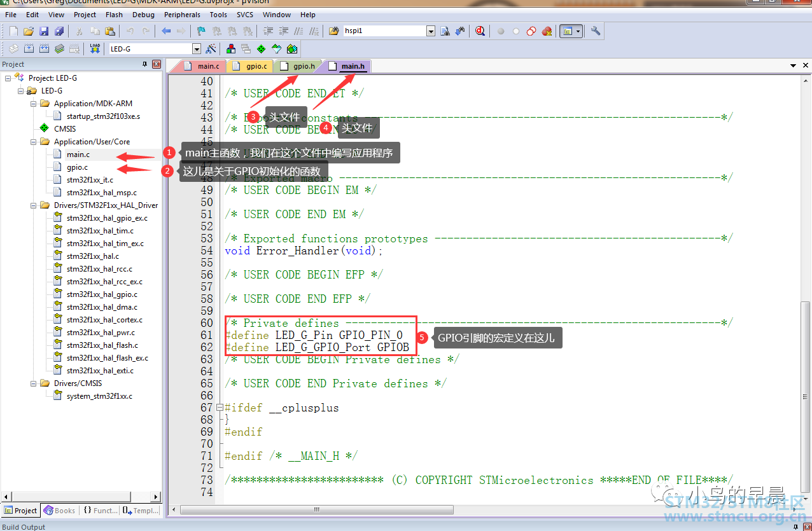812x531 pixels.
Task: Click the Rebuild all target files icon
Action: pos(44,48)
